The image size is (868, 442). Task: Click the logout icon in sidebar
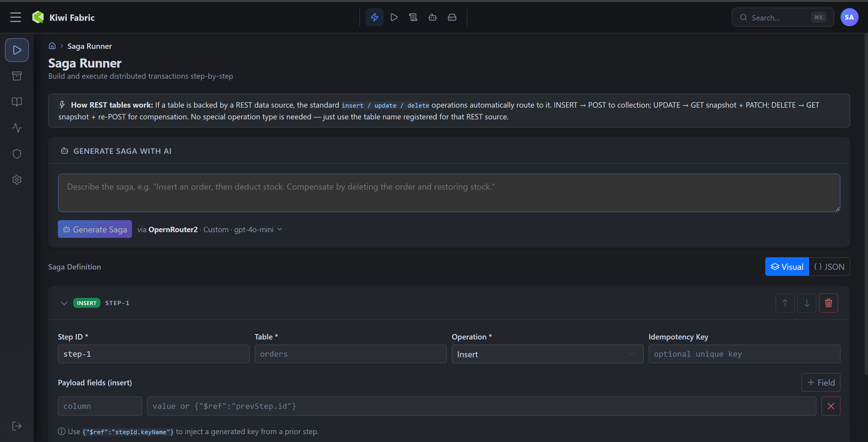(17, 426)
